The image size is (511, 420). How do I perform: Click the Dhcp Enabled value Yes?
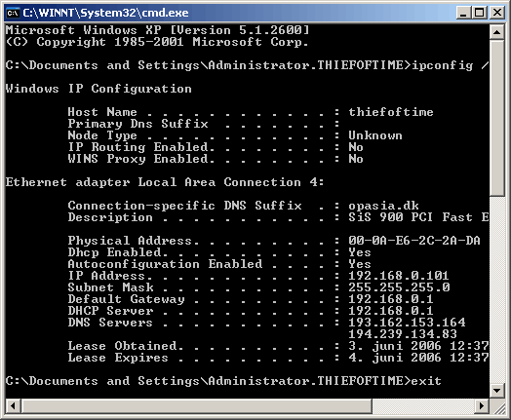click(360, 252)
